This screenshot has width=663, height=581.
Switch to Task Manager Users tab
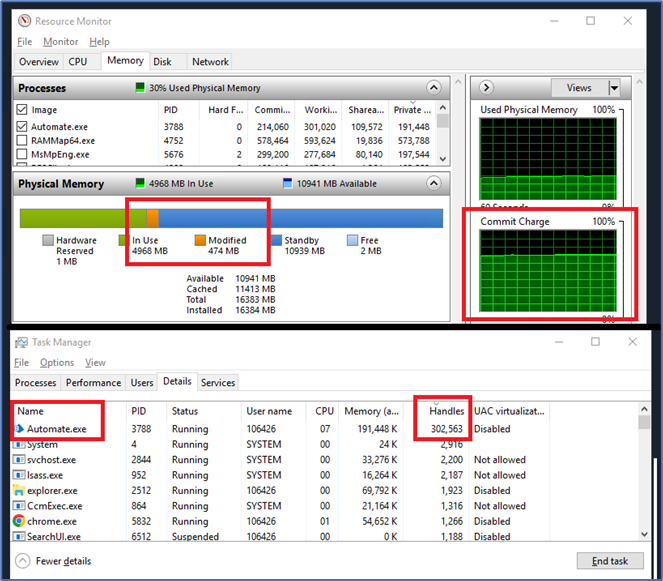click(x=142, y=383)
